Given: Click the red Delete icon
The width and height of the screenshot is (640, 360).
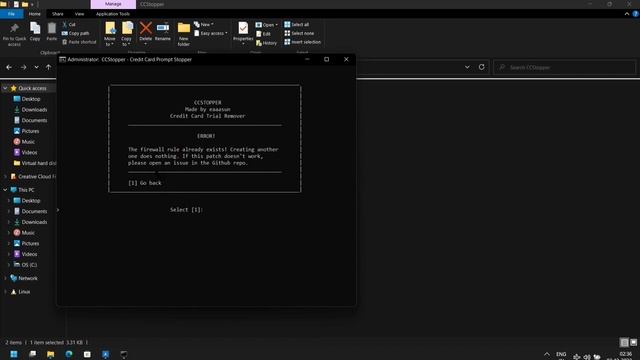Looking at the screenshot, I should [x=145, y=28].
